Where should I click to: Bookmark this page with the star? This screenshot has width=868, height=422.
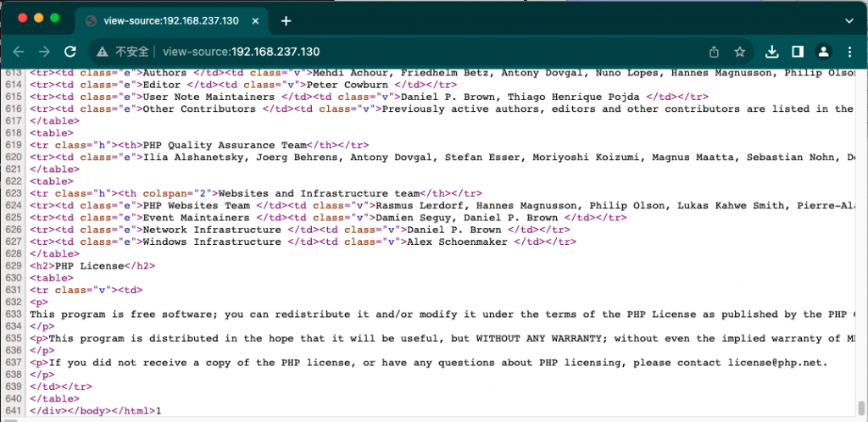(739, 51)
